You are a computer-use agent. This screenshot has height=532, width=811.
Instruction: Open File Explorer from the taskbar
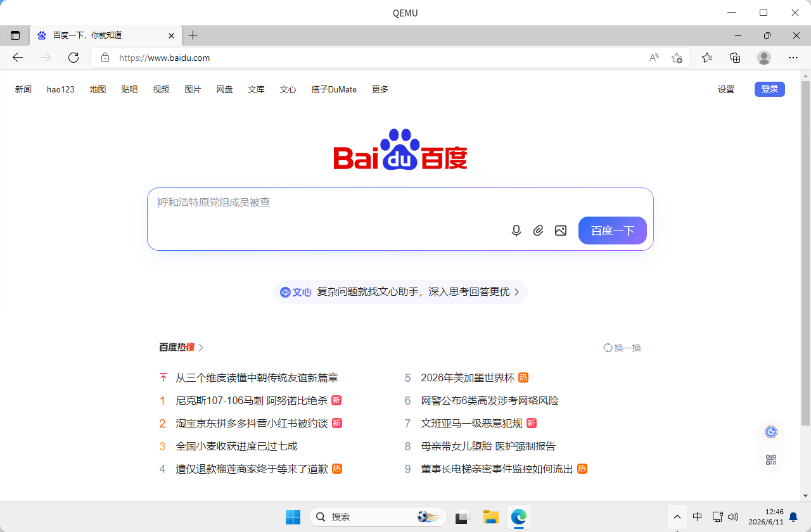pyautogui.click(x=491, y=517)
